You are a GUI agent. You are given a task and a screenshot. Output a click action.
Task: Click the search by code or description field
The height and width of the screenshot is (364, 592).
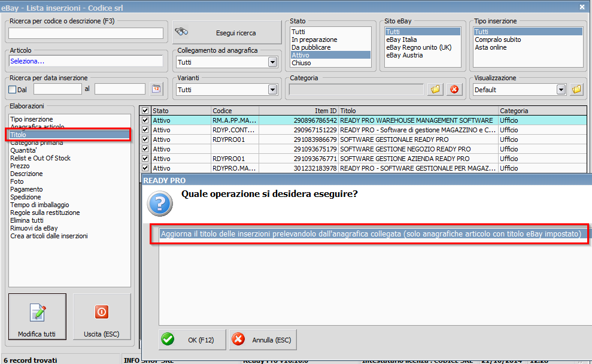pos(86,34)
